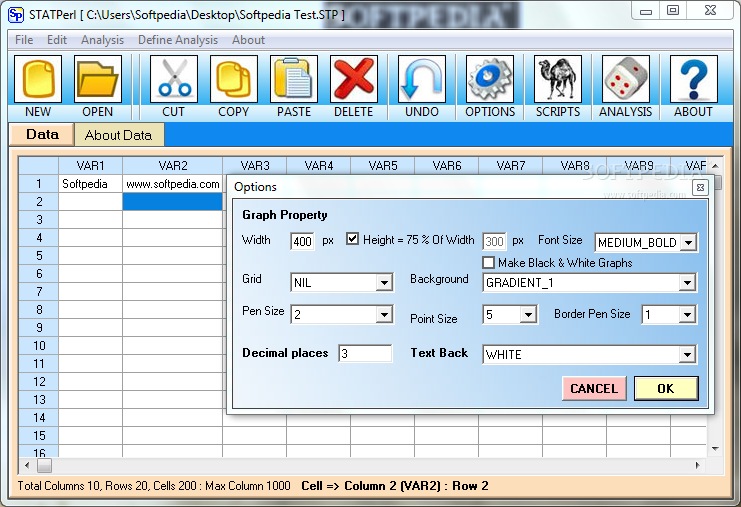The height and width of the screenshot is (507, 741).
Task: Open the About menu
Action: pyautogui.click(x=248, y=40)
